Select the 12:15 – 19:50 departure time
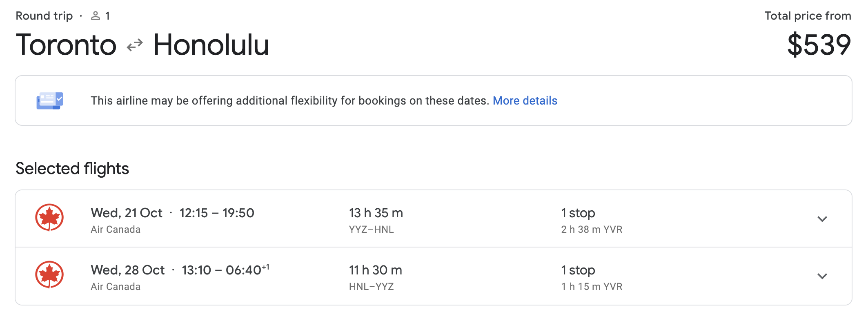The image size is (868, 321). point(217,213)
